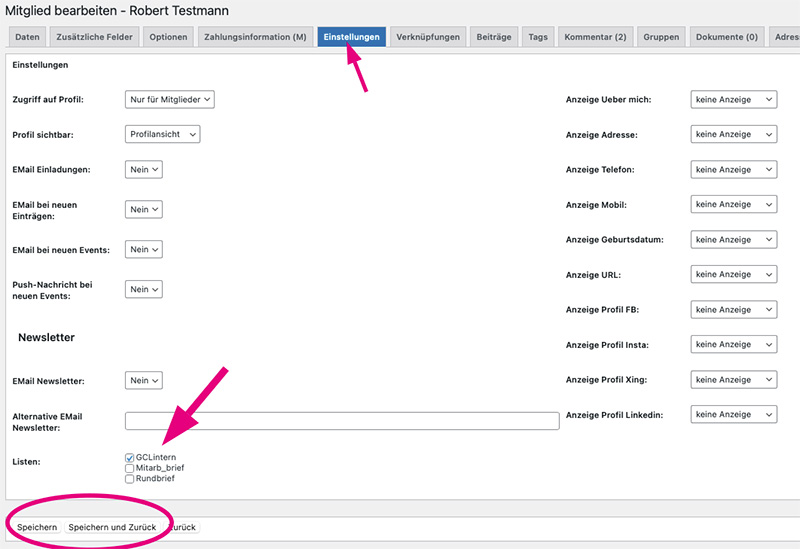Open the Anzeige Ueber mich dropdown

pyautogui.click(x=733, y=100)
